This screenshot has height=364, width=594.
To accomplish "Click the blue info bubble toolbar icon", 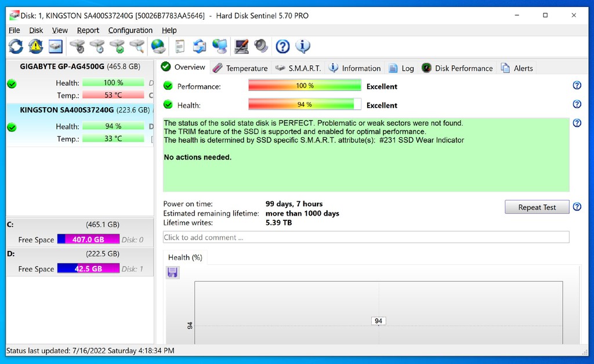I will click(x=302, y=46).
